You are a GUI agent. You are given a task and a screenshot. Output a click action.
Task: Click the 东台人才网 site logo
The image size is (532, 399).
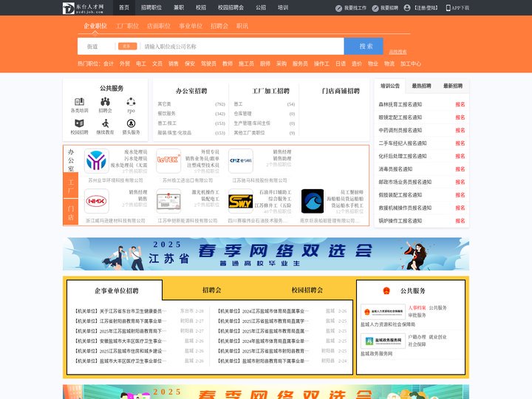(x=83, y=8)
